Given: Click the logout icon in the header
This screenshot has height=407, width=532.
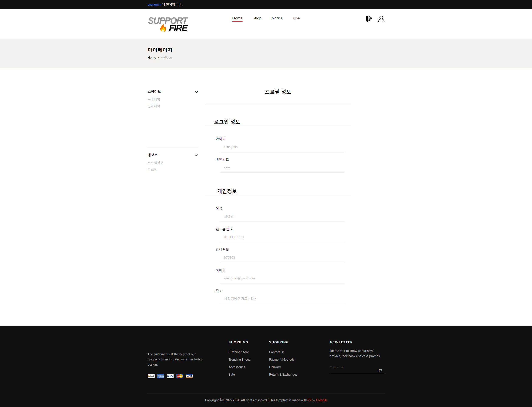Looking at the screenshot, I should click(x=368, y=19).
